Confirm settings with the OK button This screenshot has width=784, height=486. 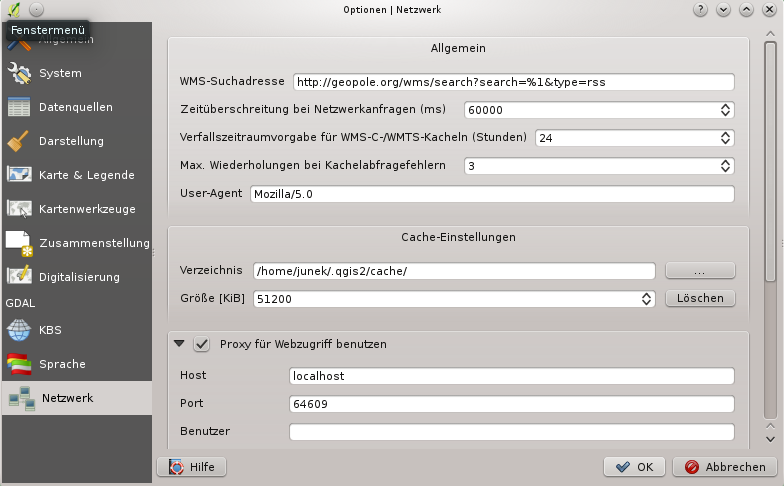(634, 467)
